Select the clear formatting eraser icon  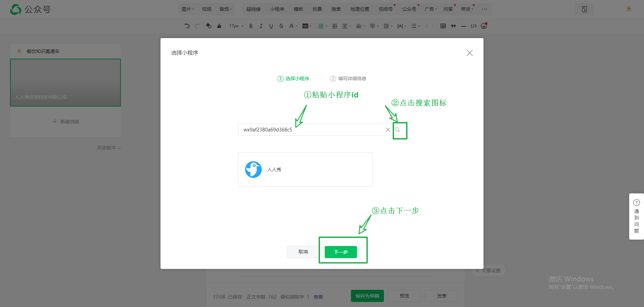coord(209,26)
